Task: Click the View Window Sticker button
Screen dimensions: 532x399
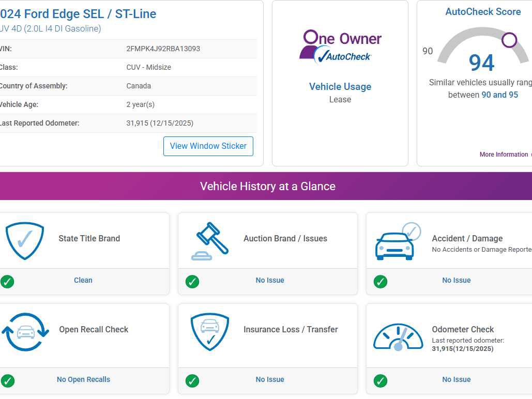Action: (208, 146)
